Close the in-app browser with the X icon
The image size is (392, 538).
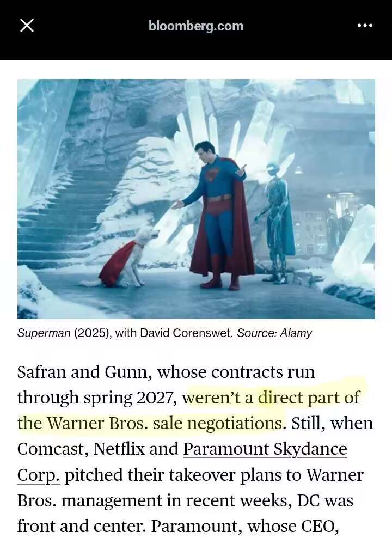pyautogui.click(x=27, y=26)
